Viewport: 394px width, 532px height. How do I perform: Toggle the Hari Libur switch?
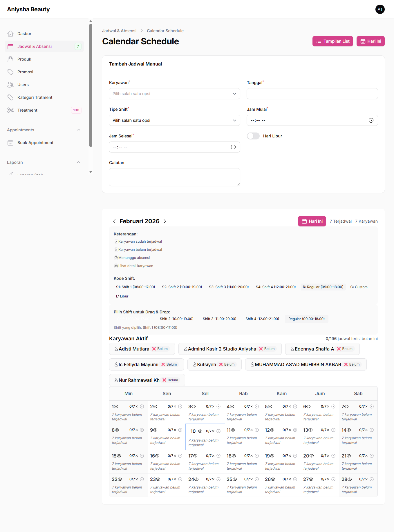tap(253, 136)
